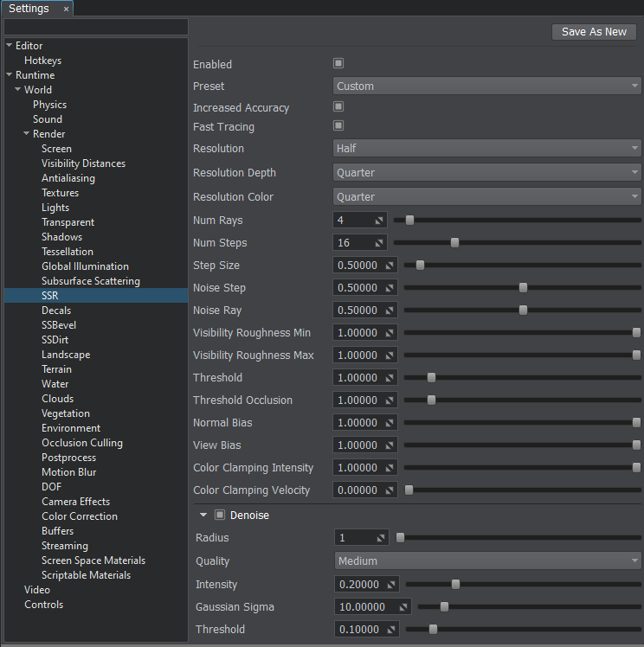Viewport: 644px width, 647px height.
Task: Collapse the World tree node
Action: coord(18,89)
